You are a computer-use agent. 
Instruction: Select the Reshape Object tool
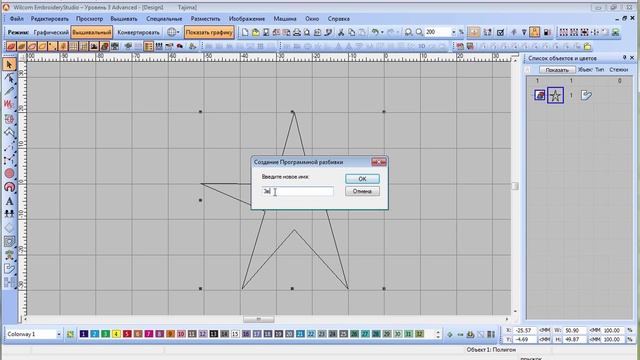coord(9,78)
